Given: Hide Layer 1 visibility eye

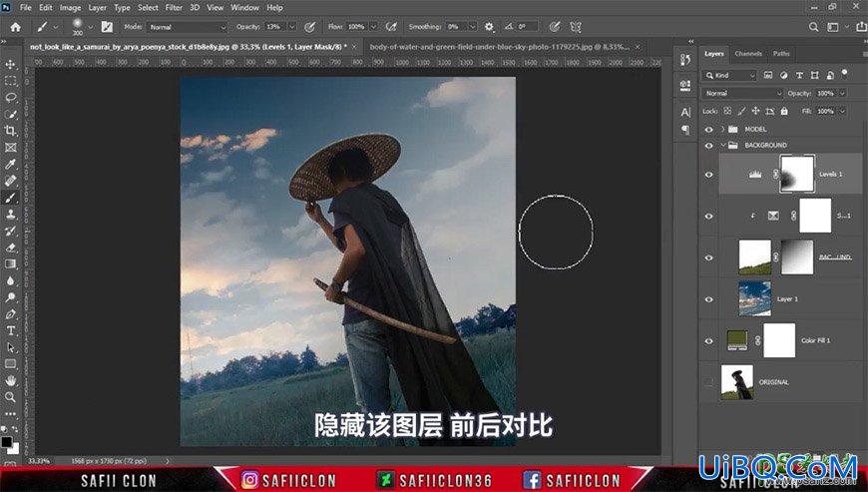Looking at the screenshot, I should point(708,299).
